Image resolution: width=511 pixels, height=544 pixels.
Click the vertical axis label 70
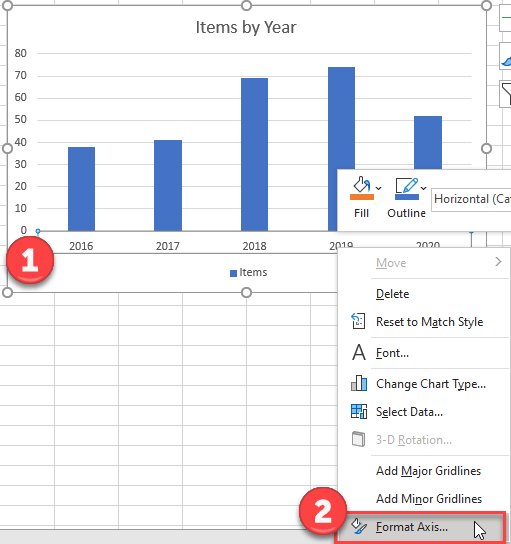20,75
